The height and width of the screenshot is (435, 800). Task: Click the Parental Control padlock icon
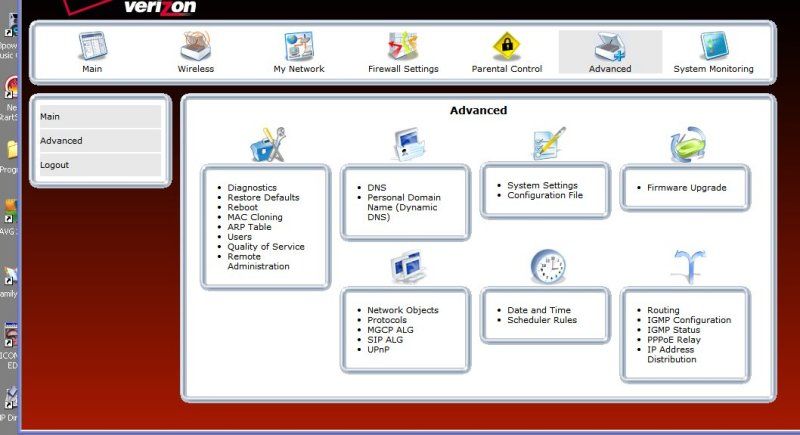point(507,47)
